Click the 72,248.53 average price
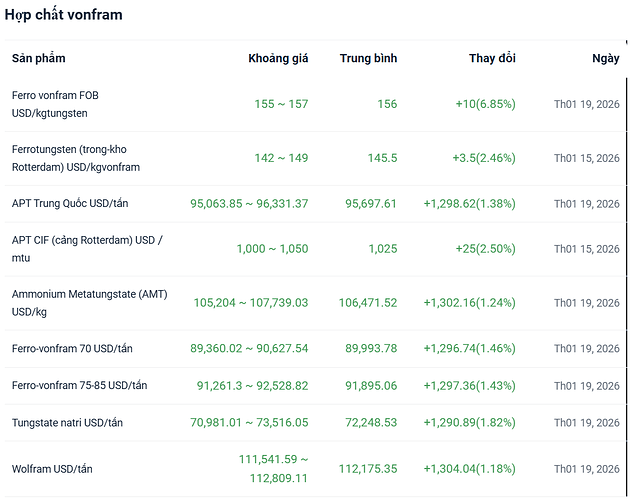The image size is (635, 500). coord(371,422)
